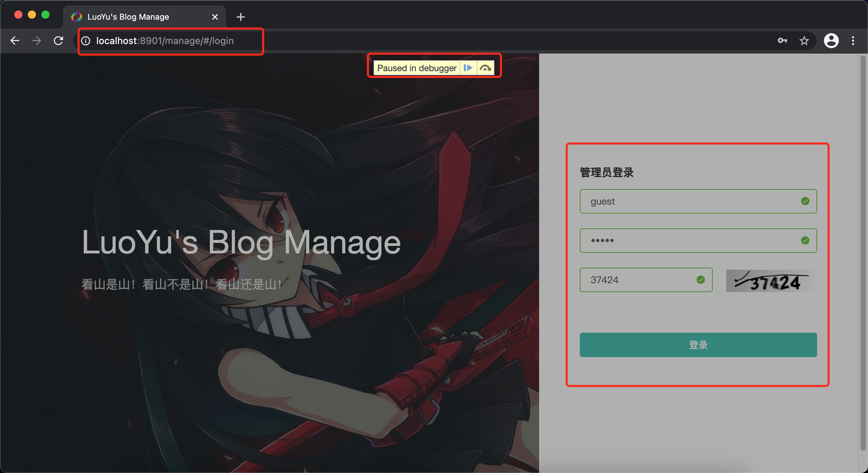
Task: Close the LuoYu's Blog Manage tab
Action: click(x=215, y=17)
